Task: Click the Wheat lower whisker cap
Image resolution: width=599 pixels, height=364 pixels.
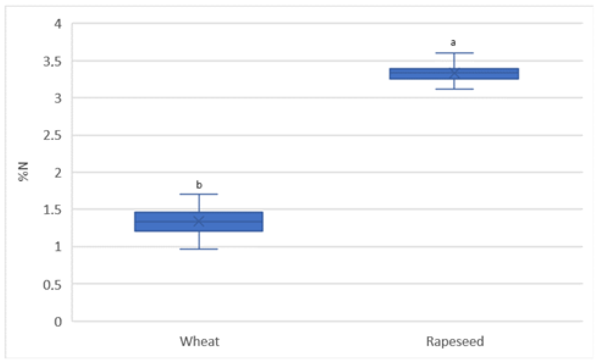Action: pos(199,249)
